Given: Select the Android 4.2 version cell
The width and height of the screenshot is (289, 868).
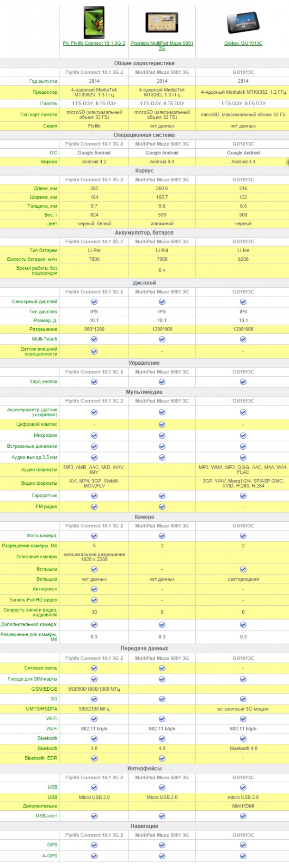Looking at the screenshot, I should [94, 162].
